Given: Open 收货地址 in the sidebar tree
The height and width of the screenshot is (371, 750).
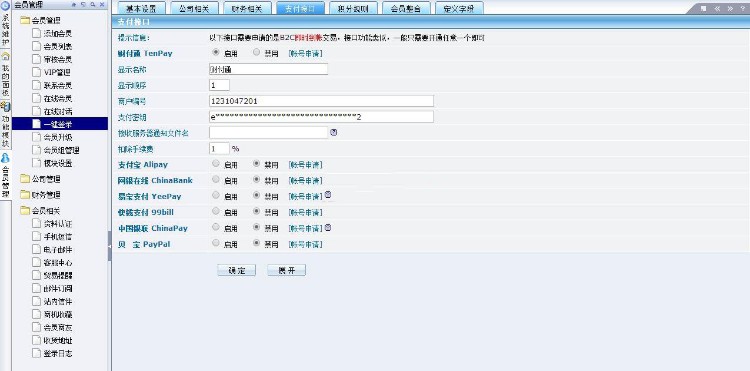Looking at the screenshot, I should coord(58,340).
